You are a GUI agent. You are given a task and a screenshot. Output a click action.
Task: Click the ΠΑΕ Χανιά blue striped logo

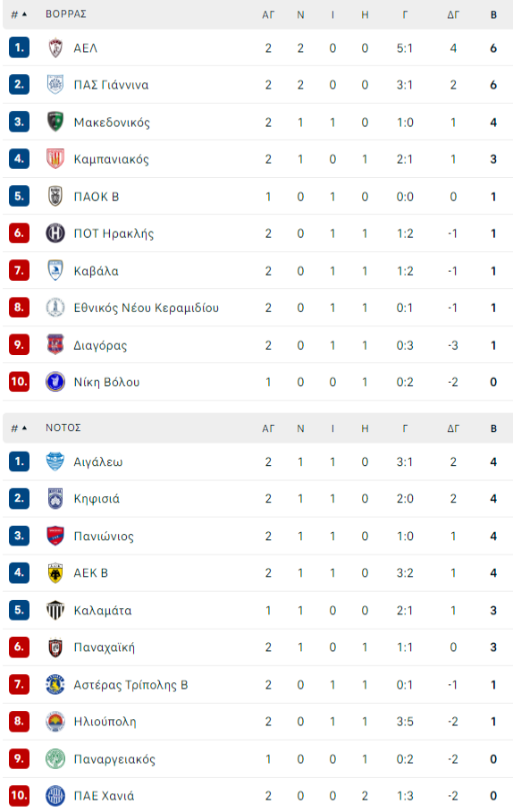(x=55, y=795)
